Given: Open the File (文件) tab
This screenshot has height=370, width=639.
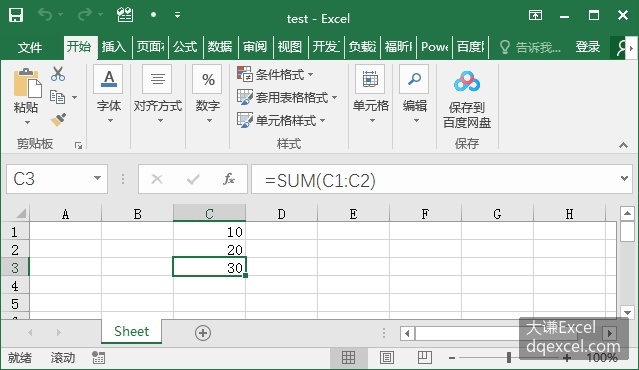Looking at the screenshot, I should [30, 47].
